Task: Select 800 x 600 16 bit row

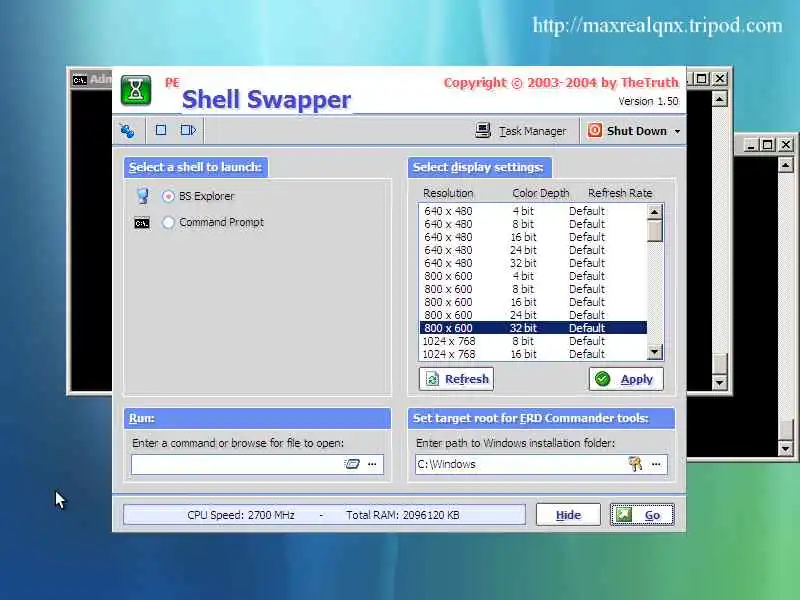Action: (533, 302)
